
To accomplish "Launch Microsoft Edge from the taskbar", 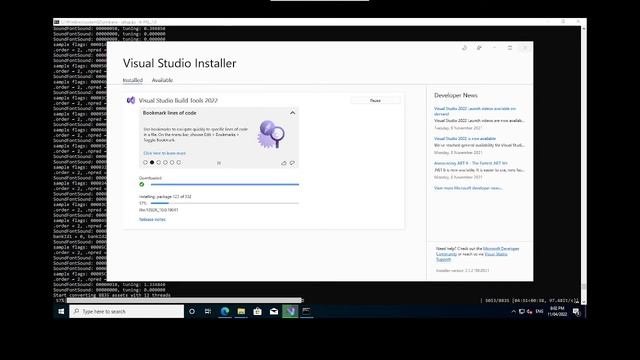I will [224, 311].
